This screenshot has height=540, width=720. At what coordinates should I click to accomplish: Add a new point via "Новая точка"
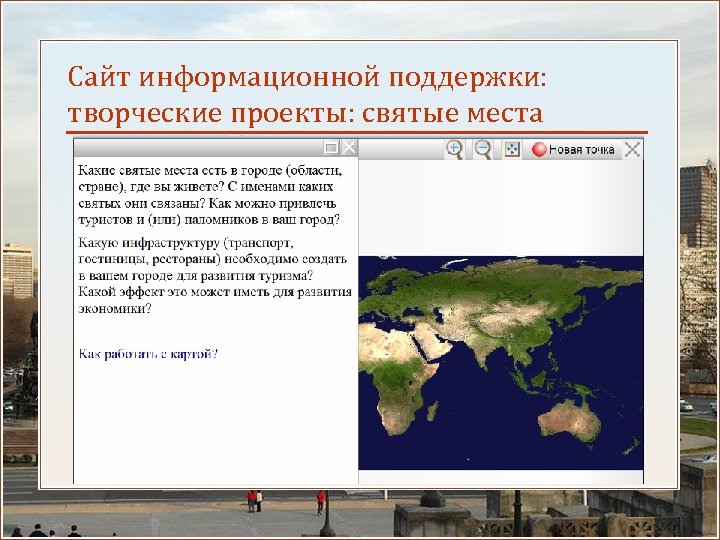tap(573, 149)
